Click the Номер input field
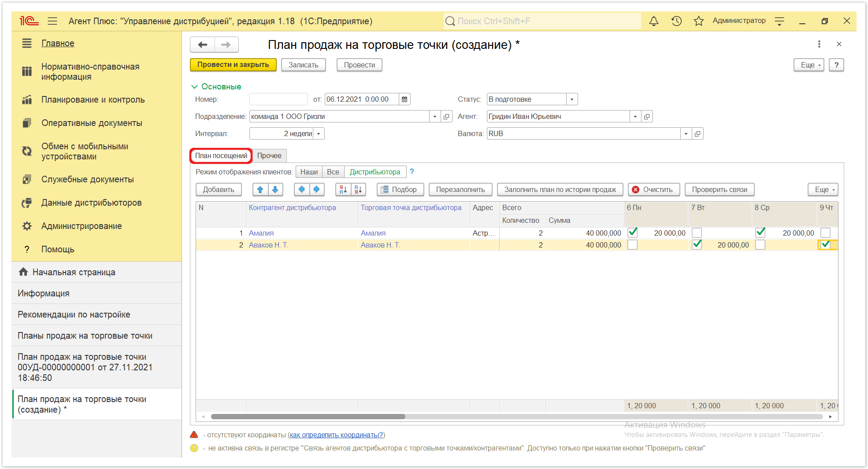 (278, 99)
